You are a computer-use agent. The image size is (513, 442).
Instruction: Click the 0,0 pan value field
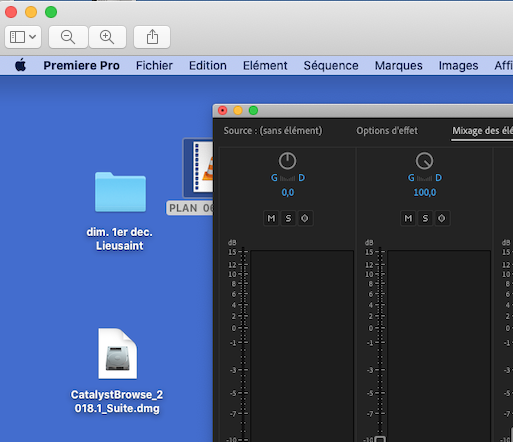(x=288, y=193)
